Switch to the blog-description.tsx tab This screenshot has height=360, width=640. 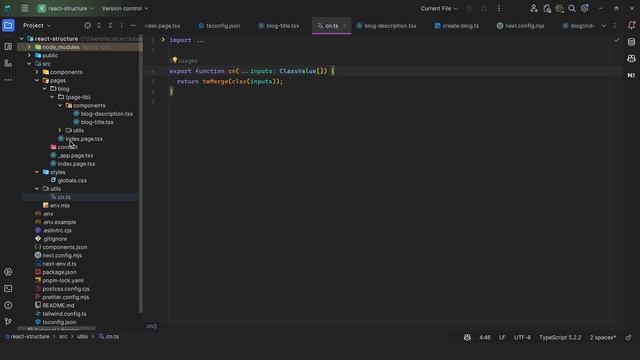386,26
